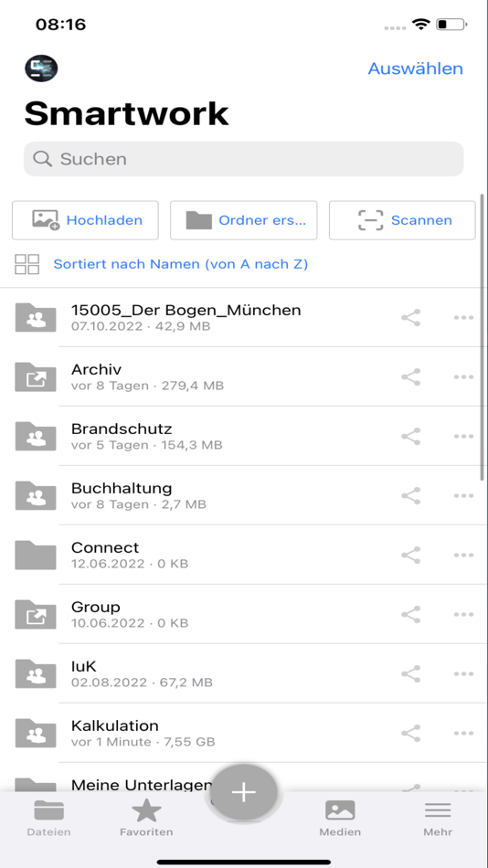
Task: Open the IuK folder name
Action: [x=84, y=666]
